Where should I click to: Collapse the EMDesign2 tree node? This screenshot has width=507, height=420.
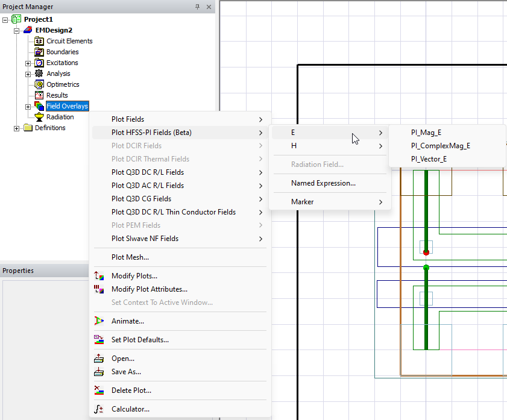pyautogui.click(x=16, y=31)
